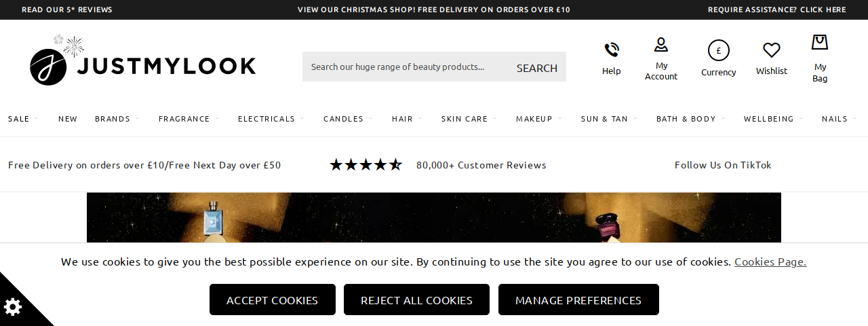Click the Christmas perfume banner image
This screenshot has width=868, height=326.
[434, 217]
